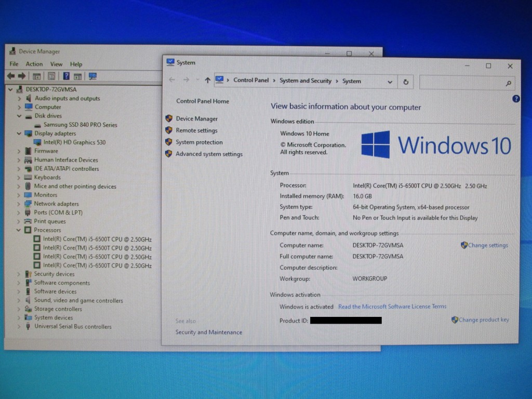Viewport: 532px width, 399px height.
Task: Collapse the Processors category
Action: click(x=19, y=230)
